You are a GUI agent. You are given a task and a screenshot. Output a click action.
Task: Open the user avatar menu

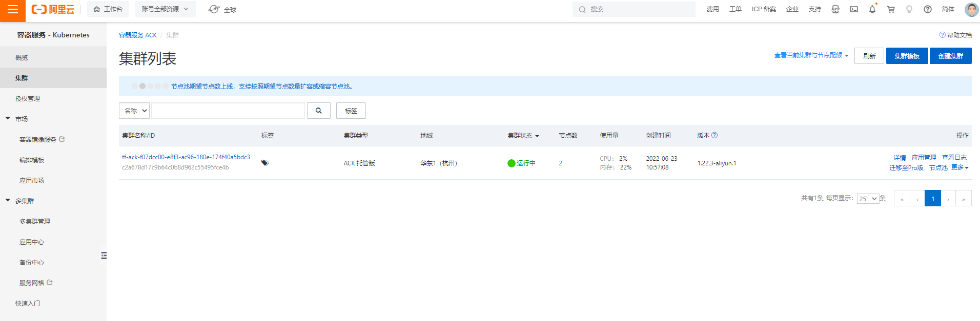(x=971, y=9)
